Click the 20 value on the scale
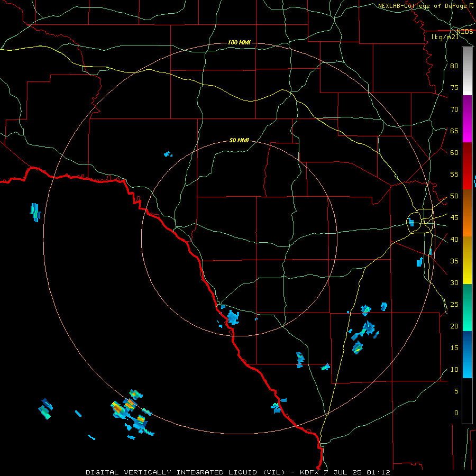The height and width of the screenshot is (476, 476). (454, 326)
